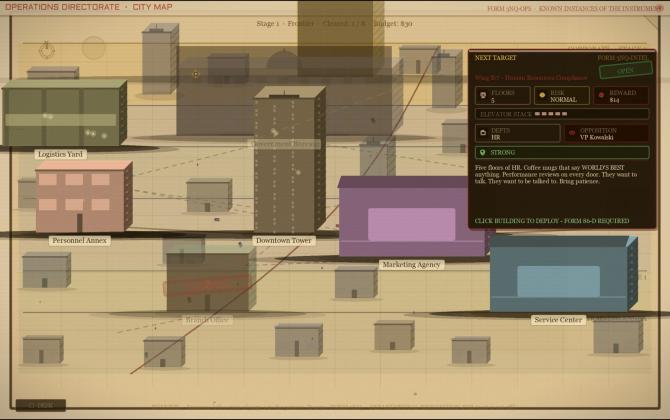Click the CITY MAP header label
The image size is (670, 420).
pos(153,7)
